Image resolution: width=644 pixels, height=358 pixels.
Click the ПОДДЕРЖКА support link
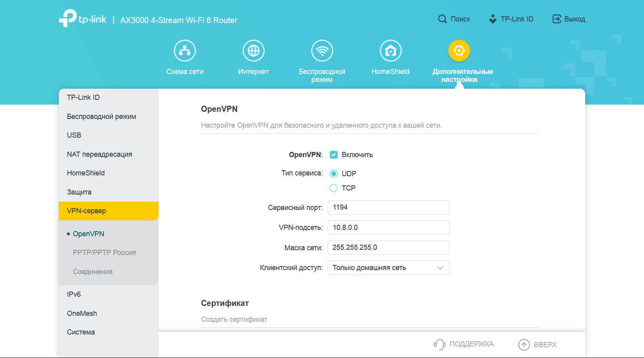pyautogui.click(x=471, y=344)
